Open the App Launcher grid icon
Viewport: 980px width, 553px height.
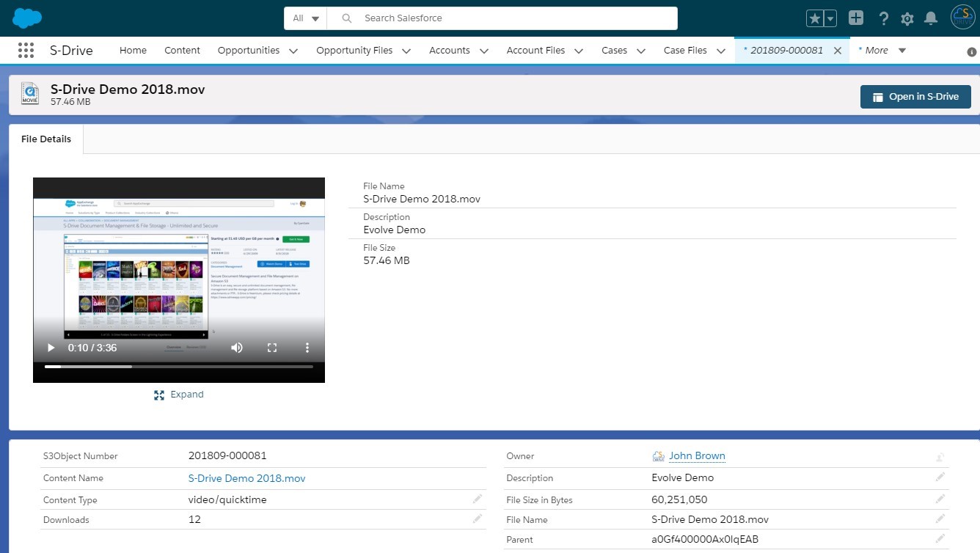point(26,50)
